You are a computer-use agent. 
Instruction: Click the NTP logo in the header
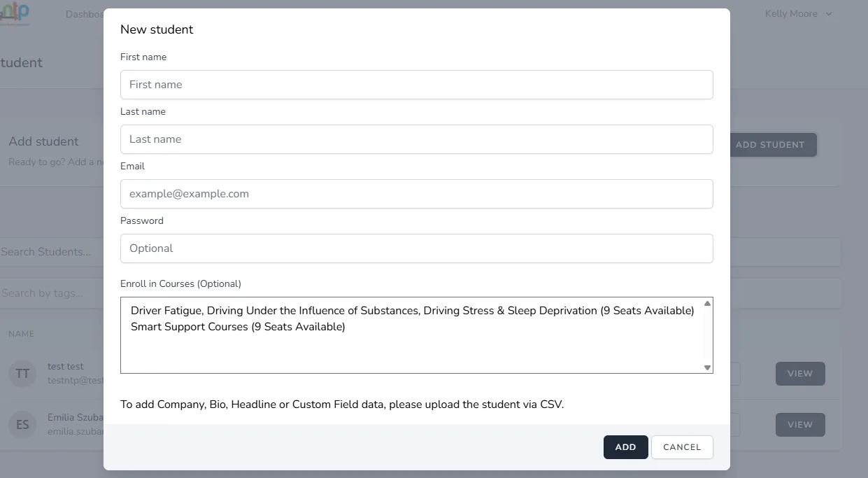tap(17, 13)
